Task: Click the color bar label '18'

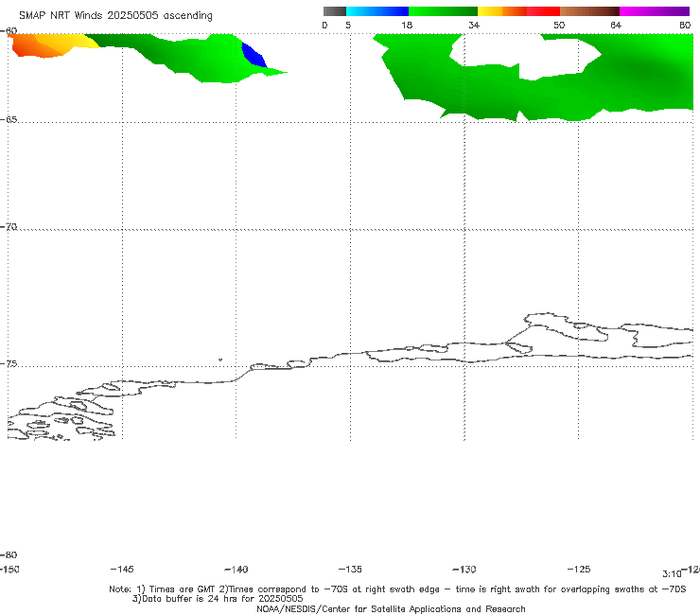Action: 407,25
